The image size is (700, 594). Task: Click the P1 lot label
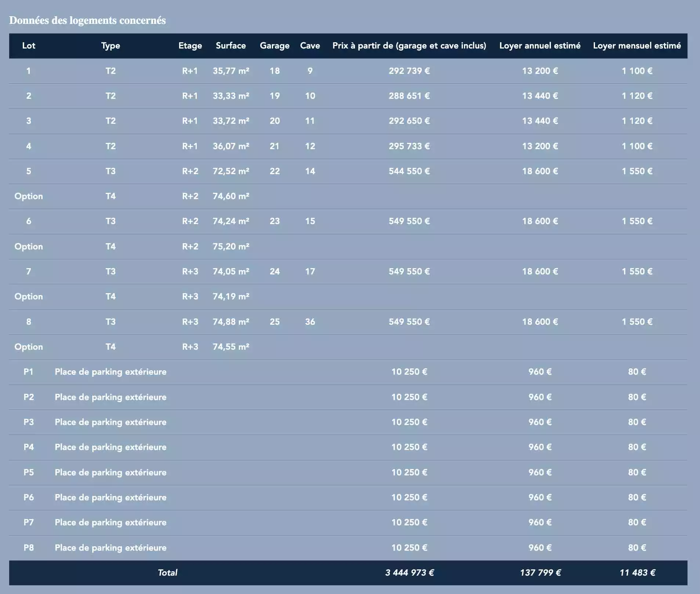click(x=29, y=372)
